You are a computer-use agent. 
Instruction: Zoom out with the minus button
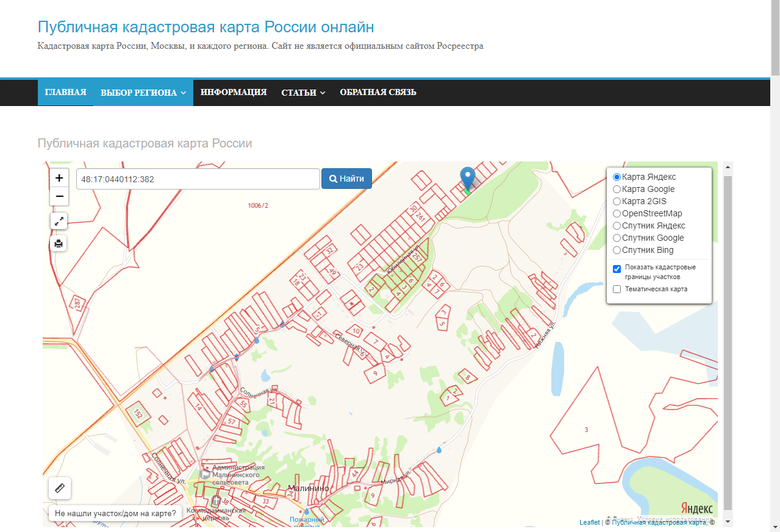(x=59, y=196)
